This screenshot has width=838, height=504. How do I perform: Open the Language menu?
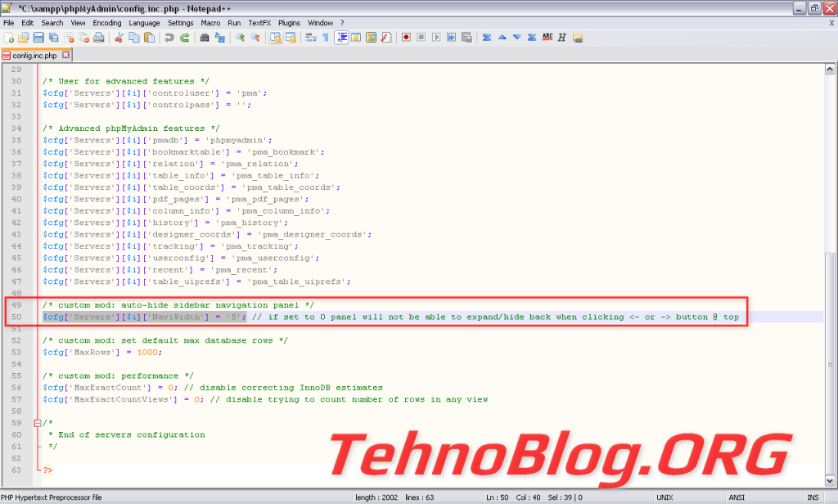point(144,23)
